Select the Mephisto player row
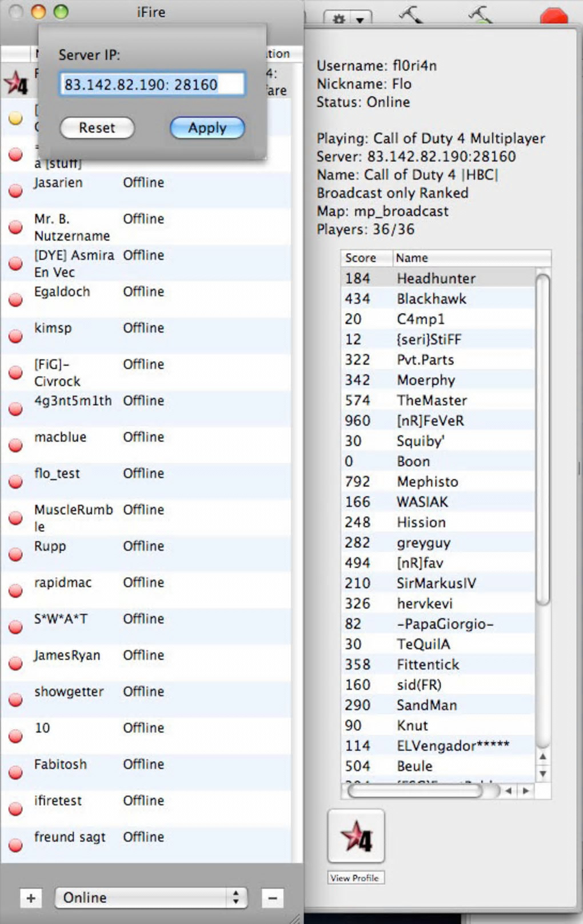Screen dimensions: 583x924 [x=438, y=482]
